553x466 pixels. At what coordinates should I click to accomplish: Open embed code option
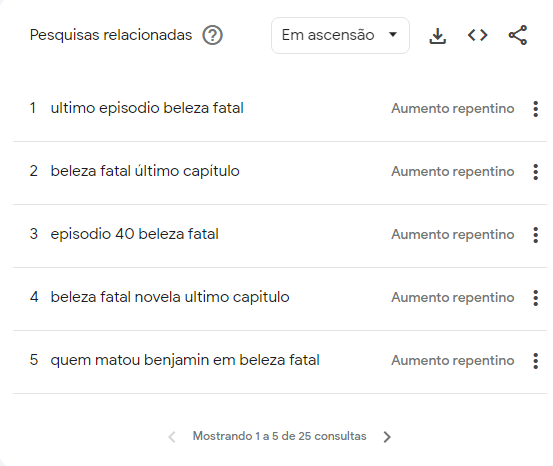point(478,35)
